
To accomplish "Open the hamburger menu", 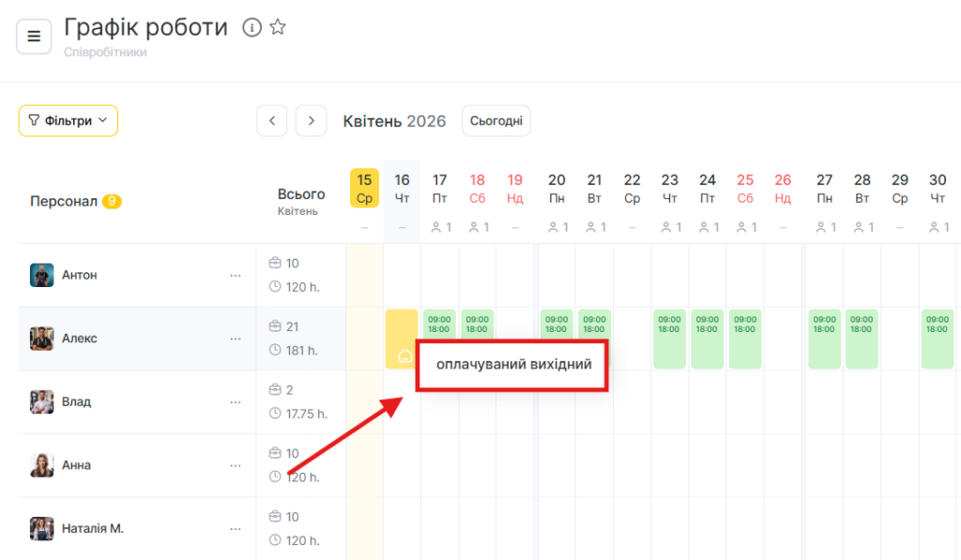I will (x=34, y=37).
